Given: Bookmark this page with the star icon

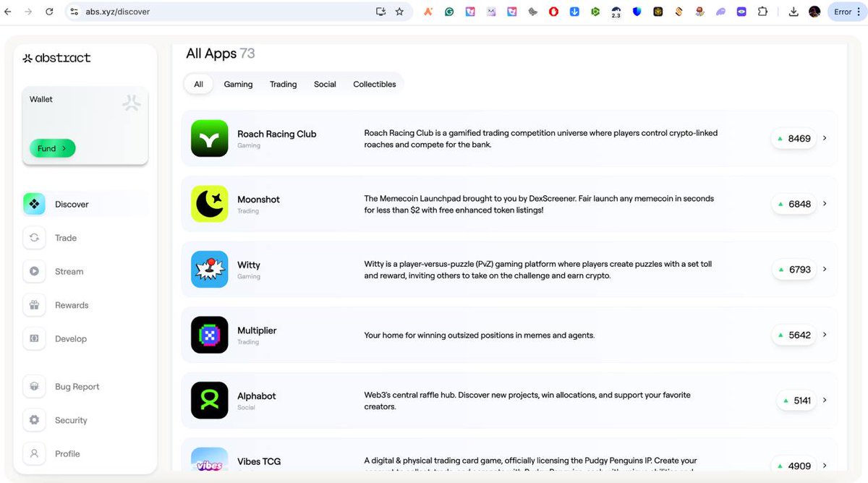Looking at the screenshot, I should 399,12.
